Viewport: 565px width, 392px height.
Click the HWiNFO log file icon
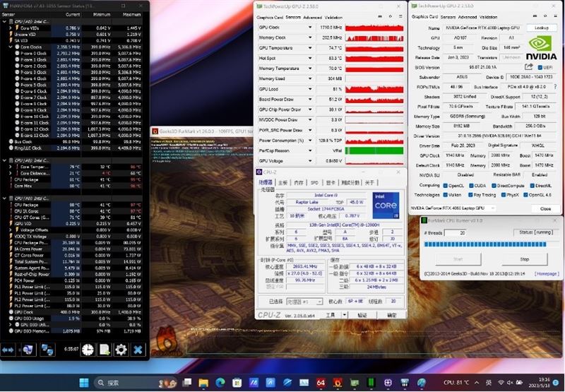point(105,350)
